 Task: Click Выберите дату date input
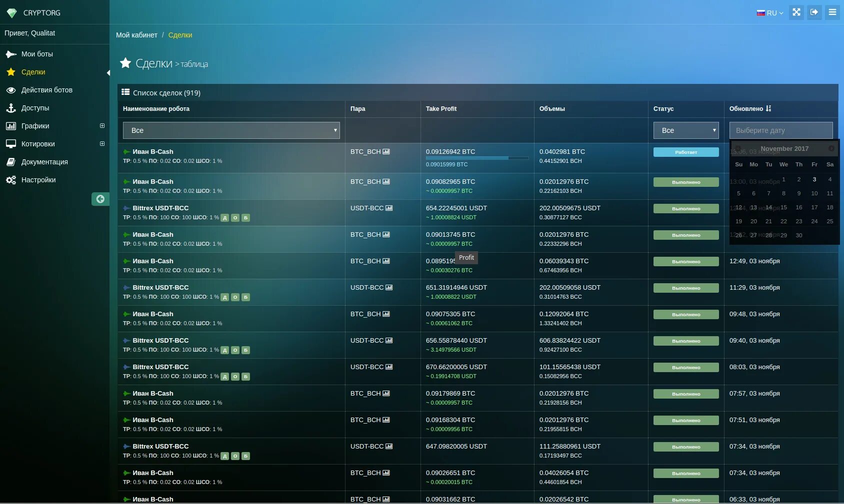pos(781,130)
